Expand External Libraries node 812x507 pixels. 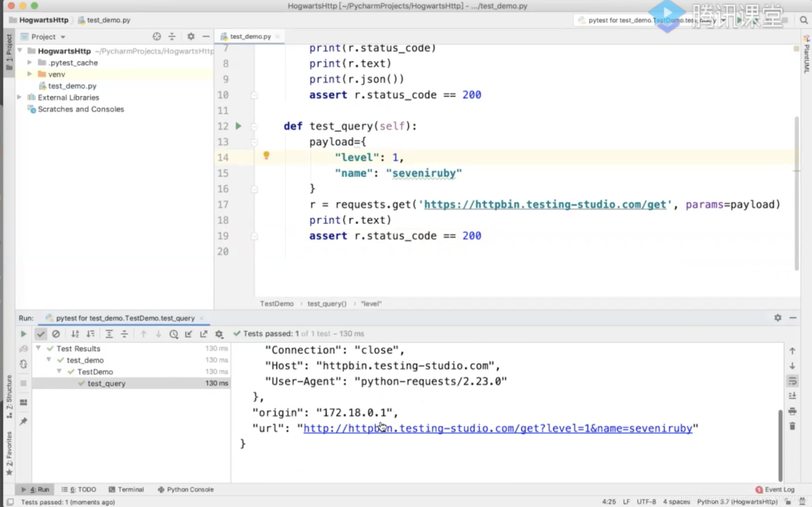[x=20, y=97]
